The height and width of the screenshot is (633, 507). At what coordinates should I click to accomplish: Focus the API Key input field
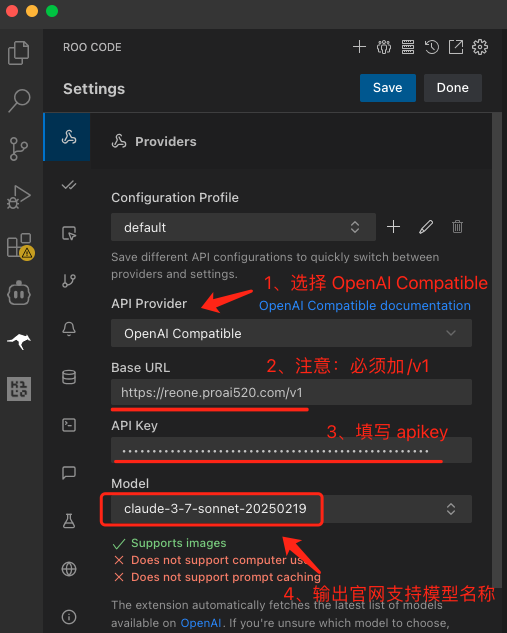[x=291, y=450]
